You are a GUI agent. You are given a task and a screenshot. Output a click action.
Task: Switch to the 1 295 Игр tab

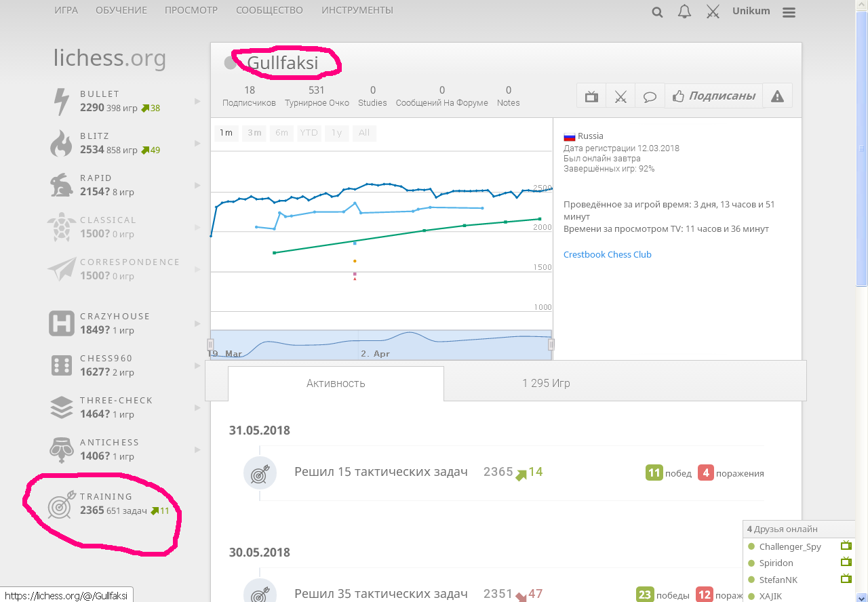click(x=546, y=383)
